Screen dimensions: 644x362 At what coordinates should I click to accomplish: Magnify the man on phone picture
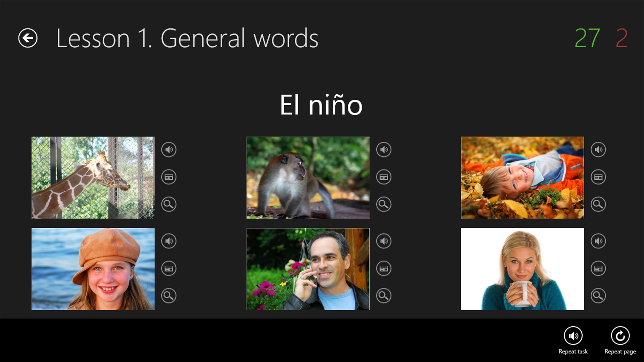tap(384, 296)
